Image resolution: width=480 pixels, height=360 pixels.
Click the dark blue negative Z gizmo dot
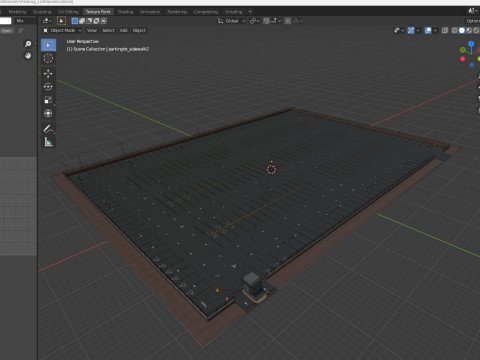tap(471, 65)
